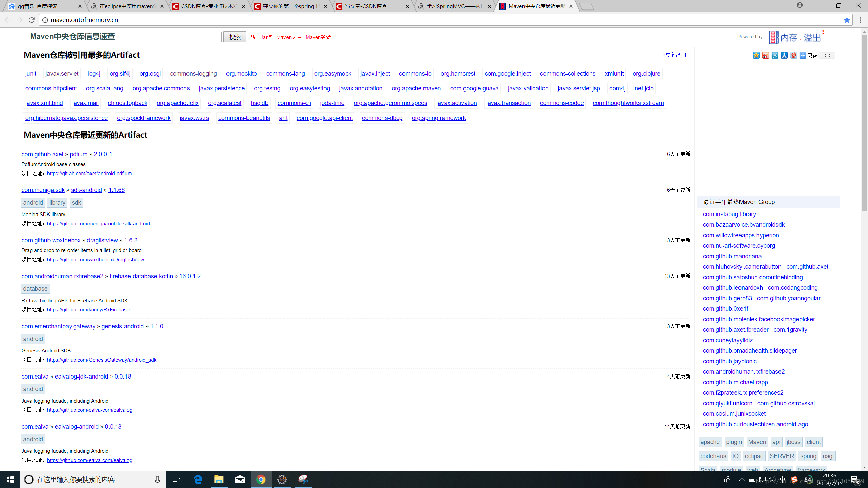Click the spring tag in sidebar

pyautogui.click(x=808, y=456)
